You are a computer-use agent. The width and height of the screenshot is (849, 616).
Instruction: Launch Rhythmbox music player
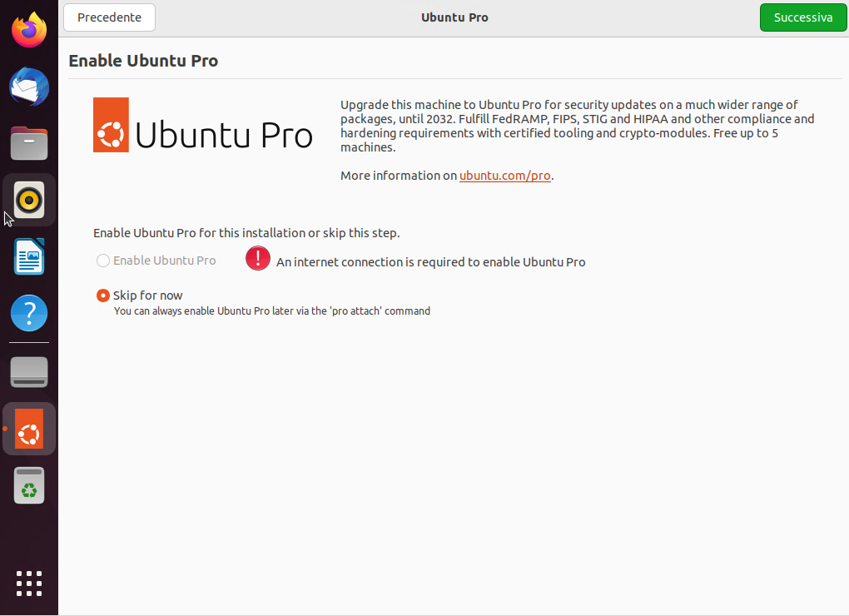point(29,201)
